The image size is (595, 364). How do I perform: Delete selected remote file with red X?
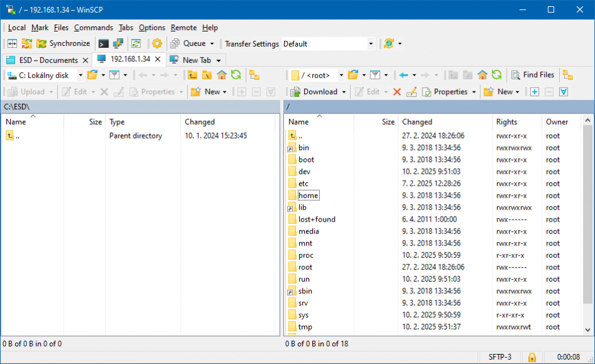pyautogui.click(x=397, y=92)
